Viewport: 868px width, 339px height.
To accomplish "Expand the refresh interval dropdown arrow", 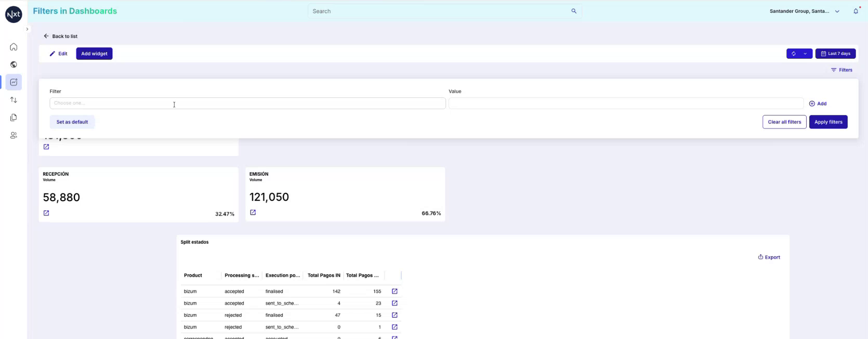I will [806, 54].
